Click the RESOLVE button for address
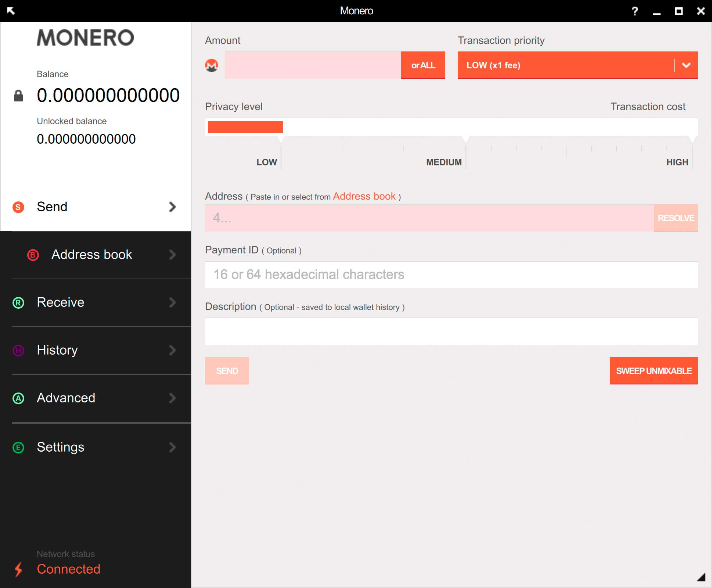Screen dimensions: 712x588 pos(675,218)
